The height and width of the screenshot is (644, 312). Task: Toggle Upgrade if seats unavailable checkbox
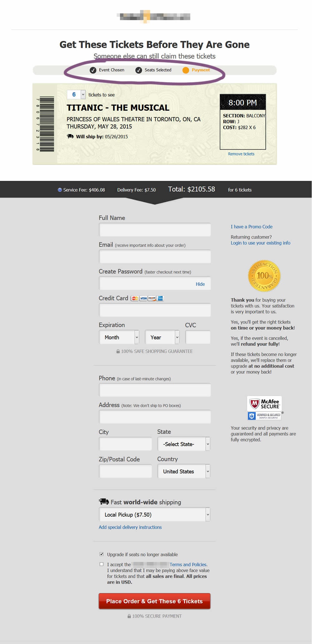[101, 554]
